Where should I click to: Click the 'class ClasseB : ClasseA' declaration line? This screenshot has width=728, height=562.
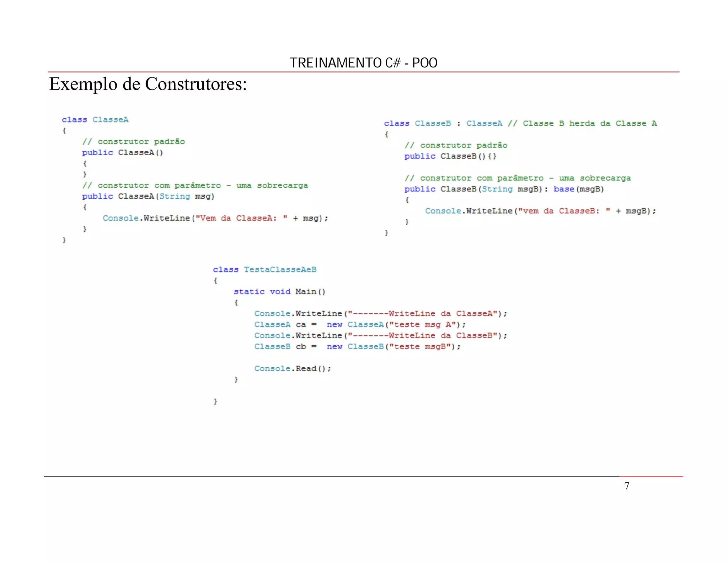pos(520,124)
